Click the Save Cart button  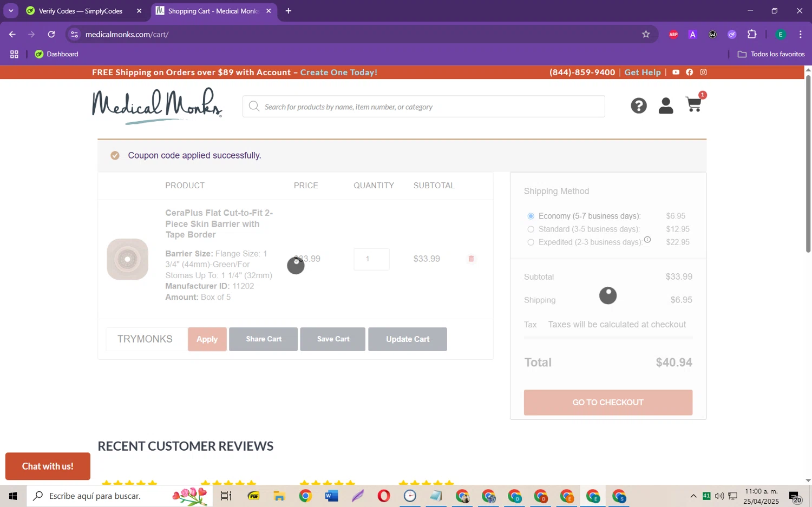click(x=333, y=339)
